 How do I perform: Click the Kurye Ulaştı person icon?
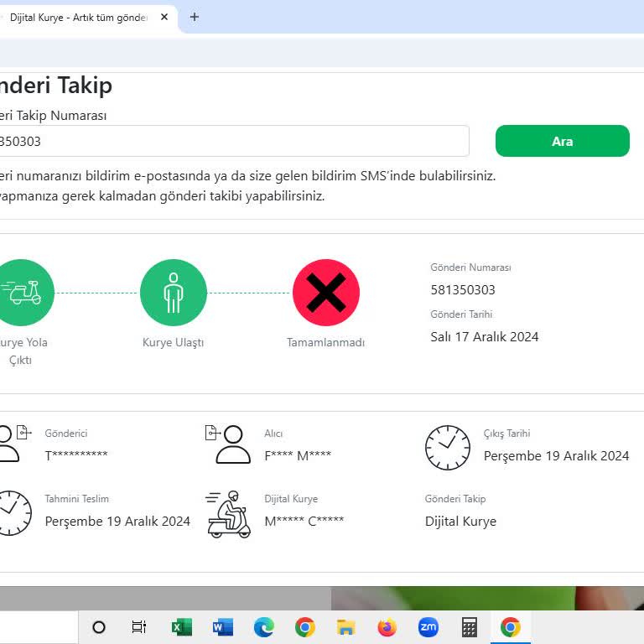coord(174,293)
